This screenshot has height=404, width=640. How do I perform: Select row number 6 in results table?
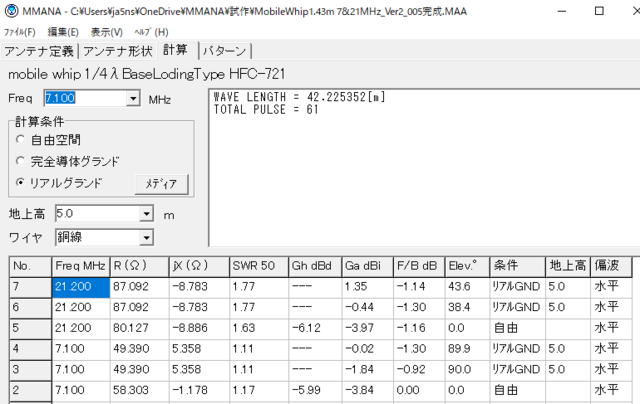tap(31, 308)
